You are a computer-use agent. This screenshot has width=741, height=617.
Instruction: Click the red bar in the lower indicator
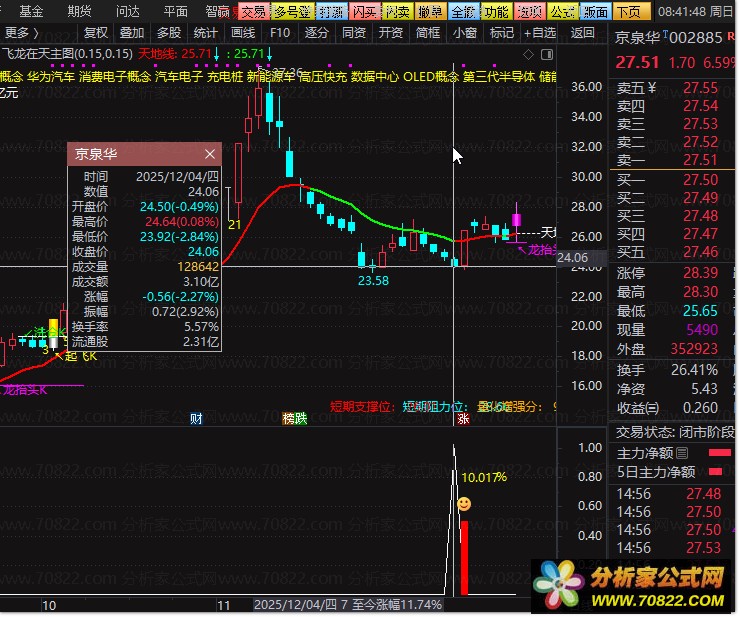click(x=464, y=557)
